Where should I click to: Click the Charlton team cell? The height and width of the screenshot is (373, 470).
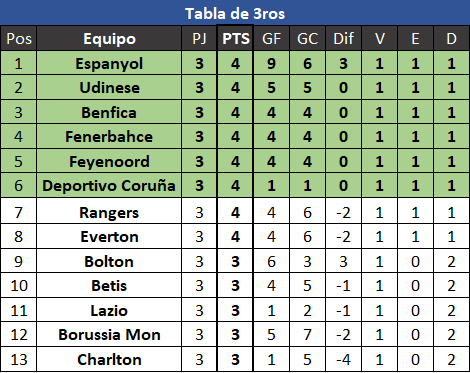[x=109, y=359]
